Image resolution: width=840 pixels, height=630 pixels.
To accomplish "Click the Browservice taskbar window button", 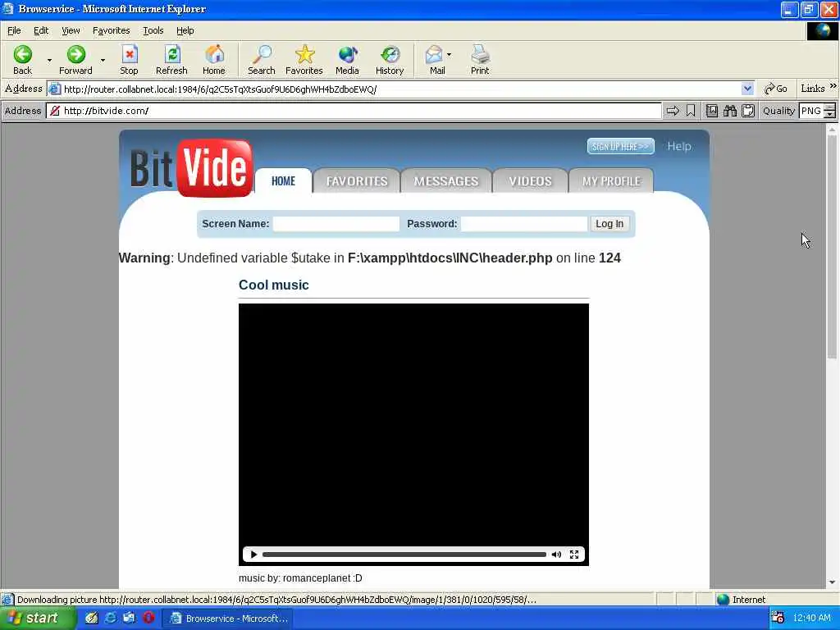I will pos(228,619).
